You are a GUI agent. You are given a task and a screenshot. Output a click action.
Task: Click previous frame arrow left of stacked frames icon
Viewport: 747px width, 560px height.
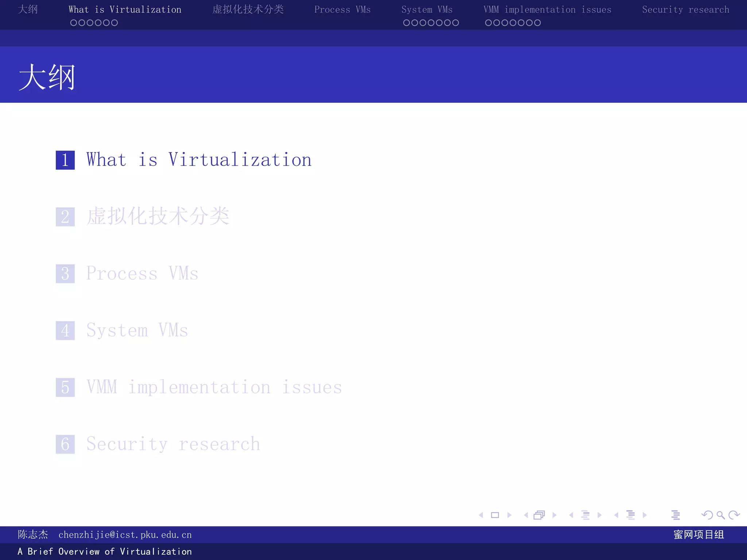coord(526,515)
